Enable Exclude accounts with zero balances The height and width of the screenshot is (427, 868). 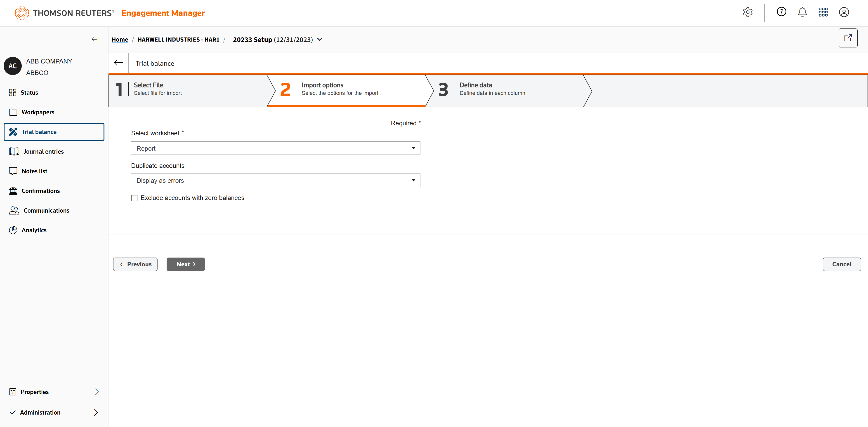click(x=134, y=198)
